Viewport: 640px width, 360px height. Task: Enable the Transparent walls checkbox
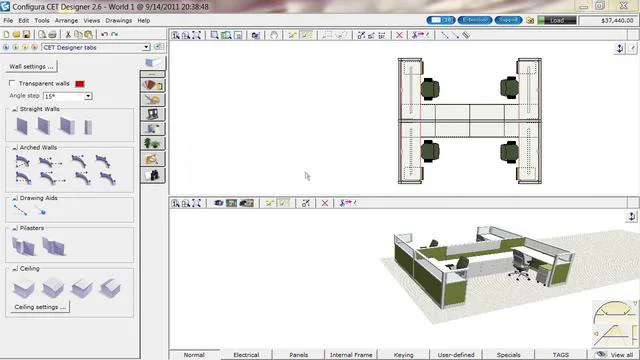click(12, 83)
